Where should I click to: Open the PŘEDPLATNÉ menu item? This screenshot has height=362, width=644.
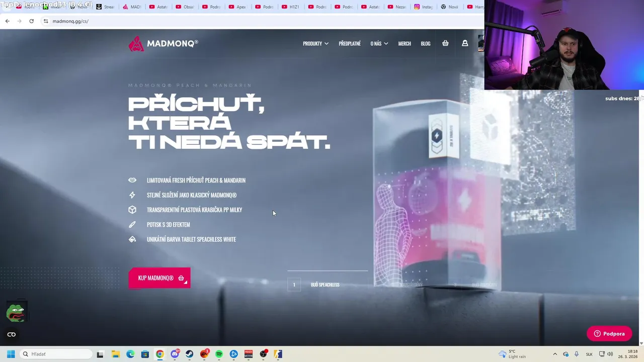pyautogui.click(x=350, y=44)
